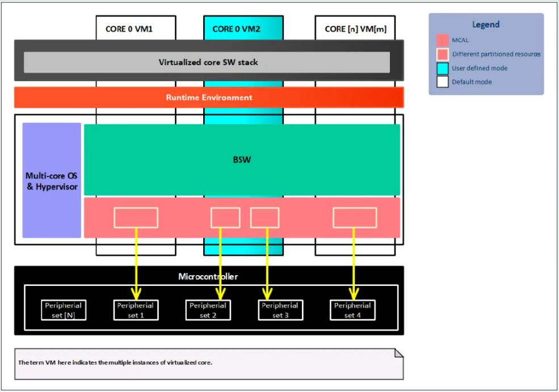Select the MCAL legend label
Screen dimensions: 559x392
point(460,40)
